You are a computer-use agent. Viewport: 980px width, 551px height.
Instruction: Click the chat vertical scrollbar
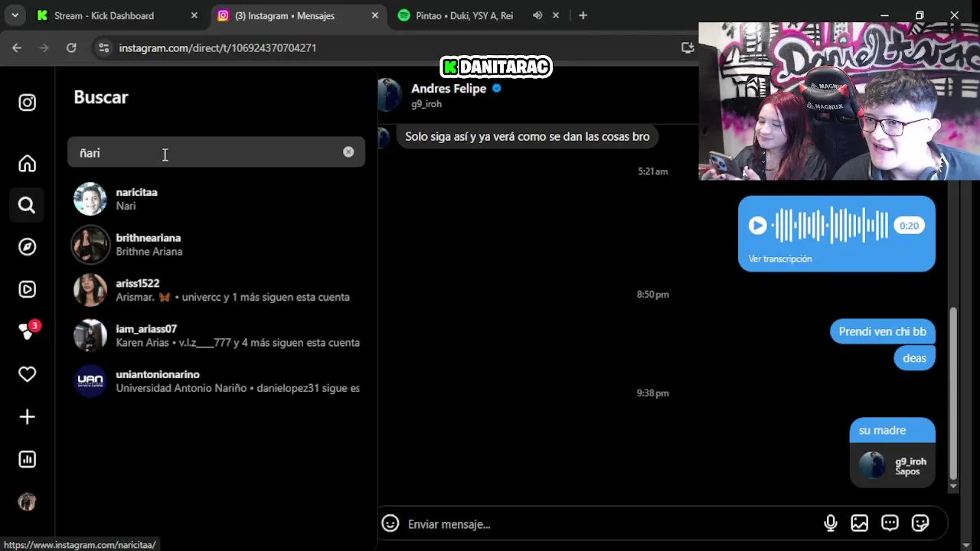[x=953, y=393]
